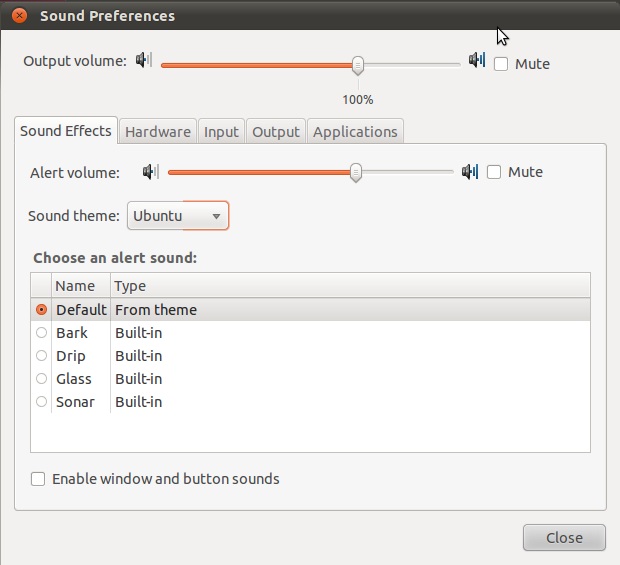Mute the output volume checkbox
Screen dimensions: 620x565
pos(501,63)
